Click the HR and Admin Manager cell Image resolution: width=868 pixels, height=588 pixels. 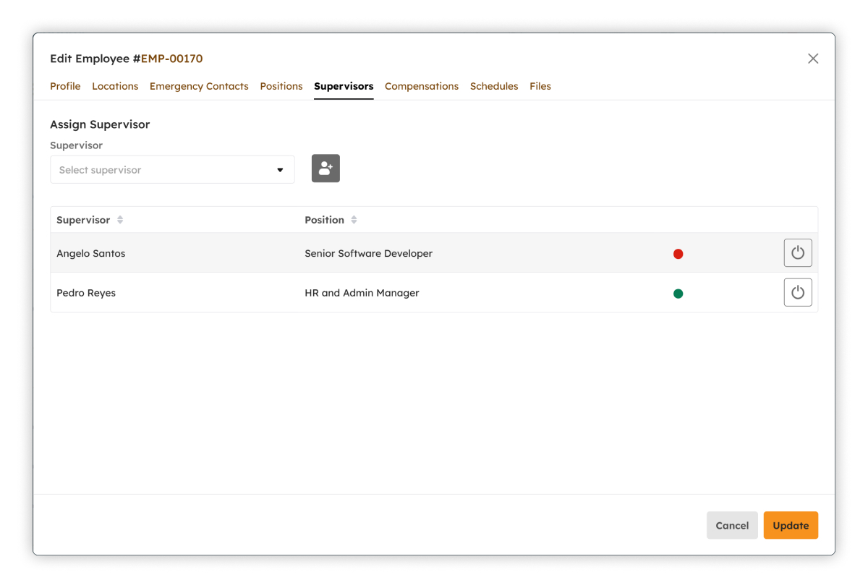tap(362, 293)
